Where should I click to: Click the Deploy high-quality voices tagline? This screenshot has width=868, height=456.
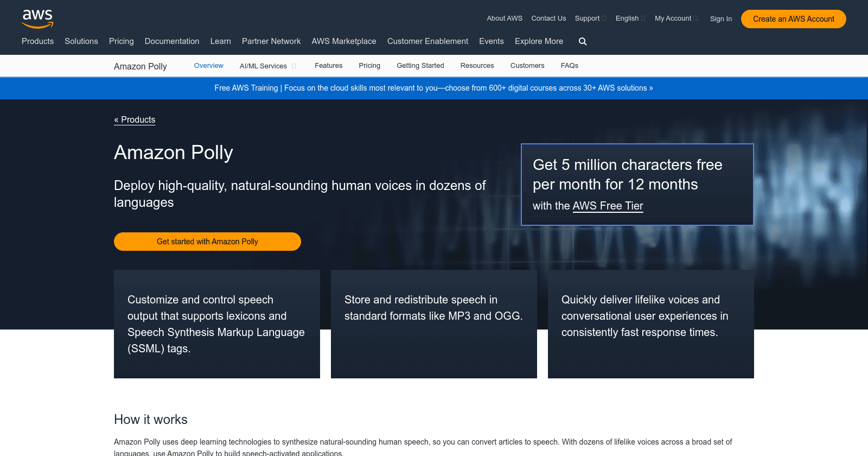[300, 194]
